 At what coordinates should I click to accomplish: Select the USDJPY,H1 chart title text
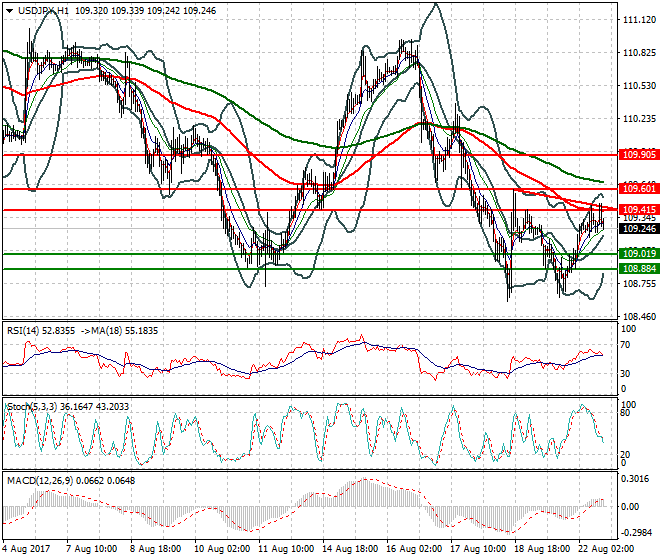click(43, 11)
